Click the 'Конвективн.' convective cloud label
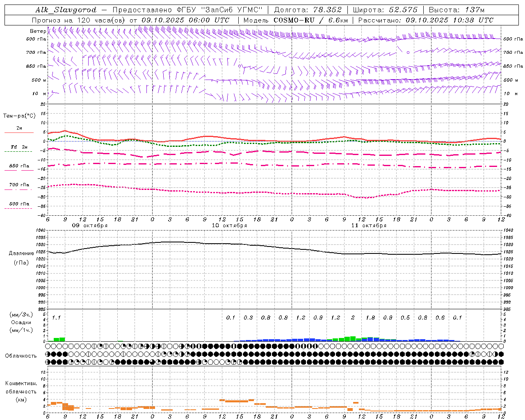Image resolution: width=525 pixels, height=420 pixels. point(21,383)
